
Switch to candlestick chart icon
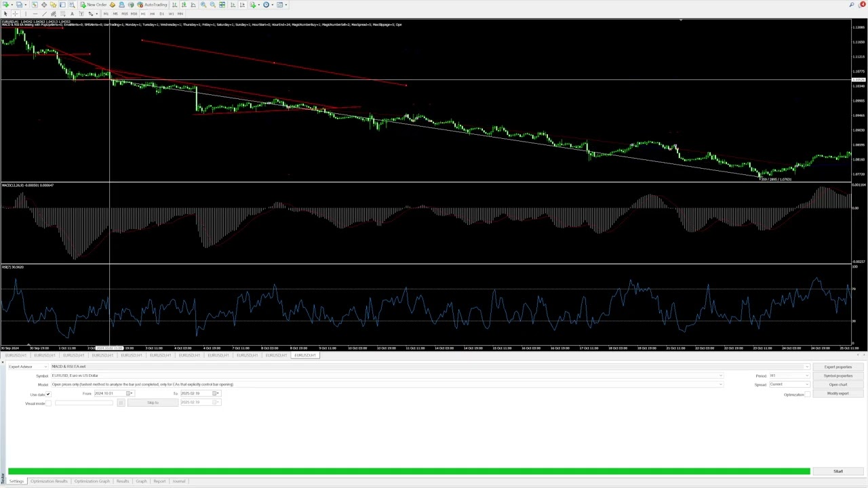click(184, 5)
